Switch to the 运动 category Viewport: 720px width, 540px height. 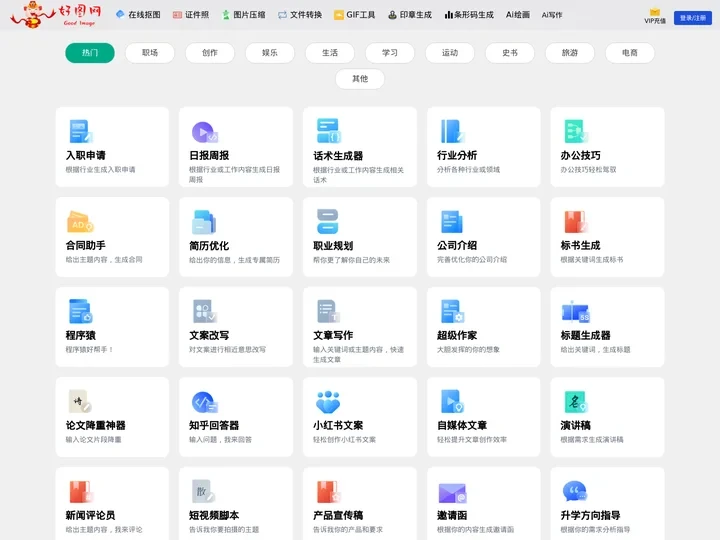[x=450, y=53]
